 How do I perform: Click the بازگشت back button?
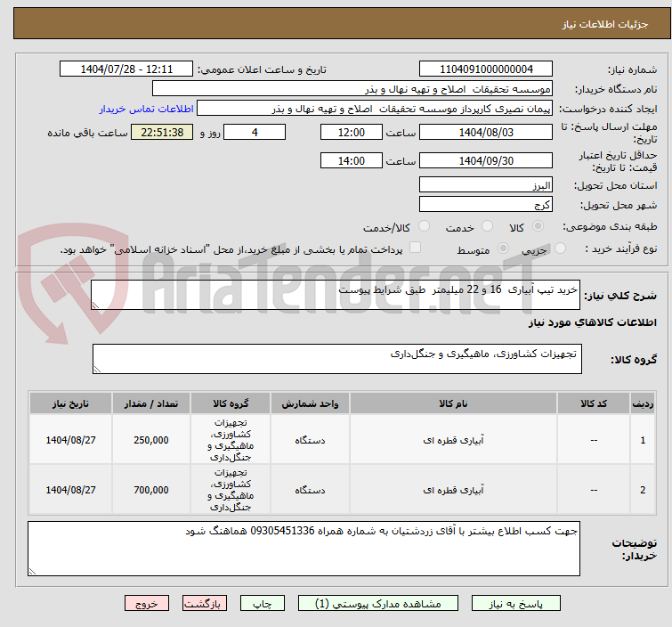tap(205, 603)
